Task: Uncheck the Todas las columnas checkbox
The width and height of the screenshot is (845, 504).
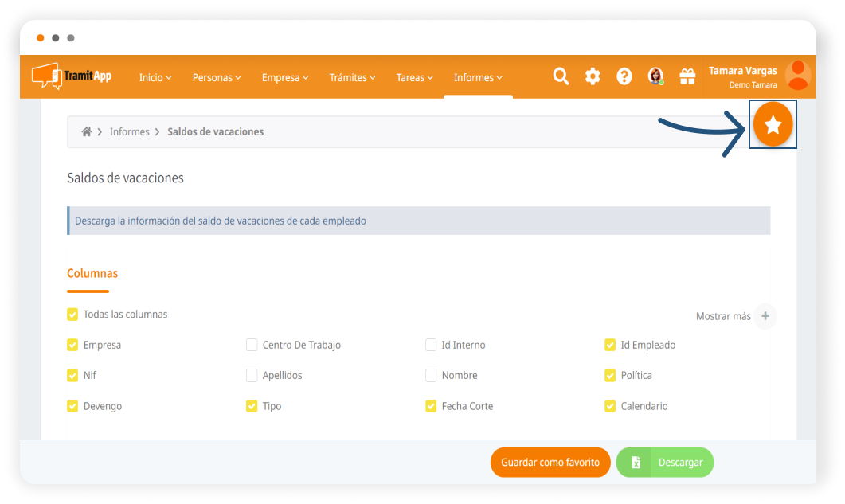Action: tap(72, 315)
